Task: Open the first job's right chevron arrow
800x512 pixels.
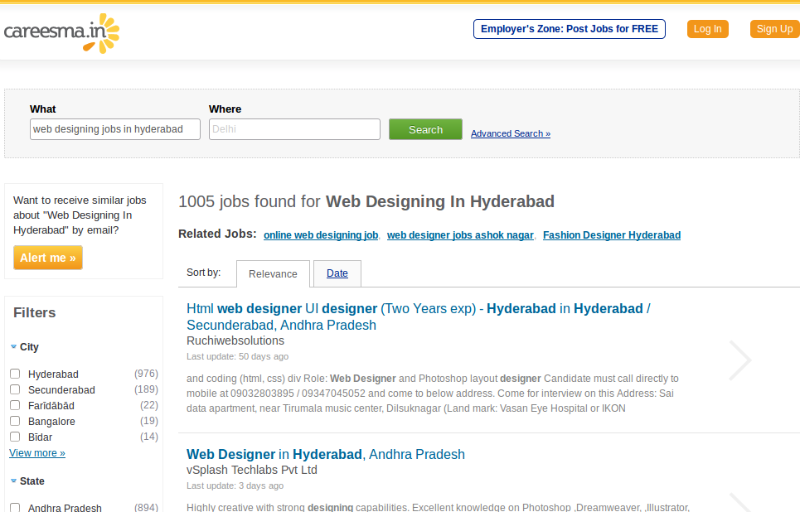Action: click(740, 361)
